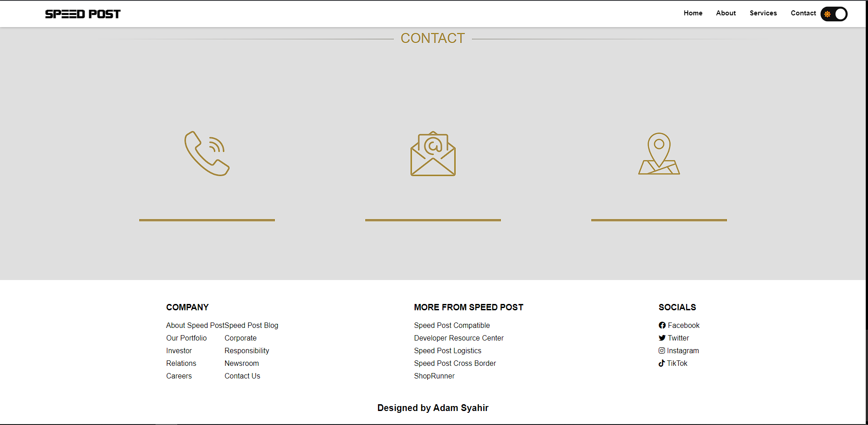The height and width of the screenshot is (425, 868).
Task: Select Contact in the navigation bar
Action: click(x=803, y=13)
